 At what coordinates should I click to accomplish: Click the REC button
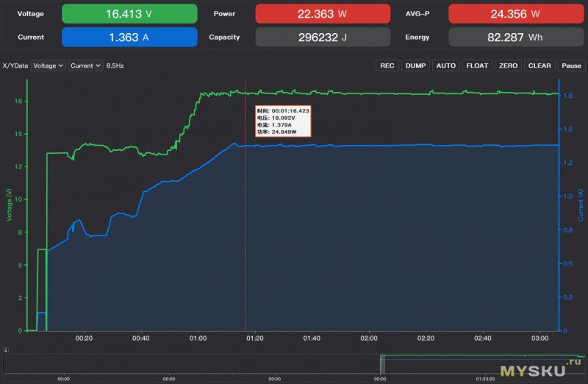387,65
